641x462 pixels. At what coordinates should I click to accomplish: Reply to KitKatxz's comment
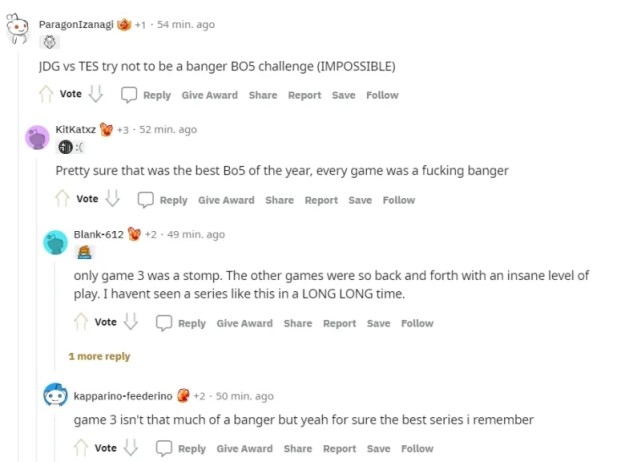pos(173,200)
